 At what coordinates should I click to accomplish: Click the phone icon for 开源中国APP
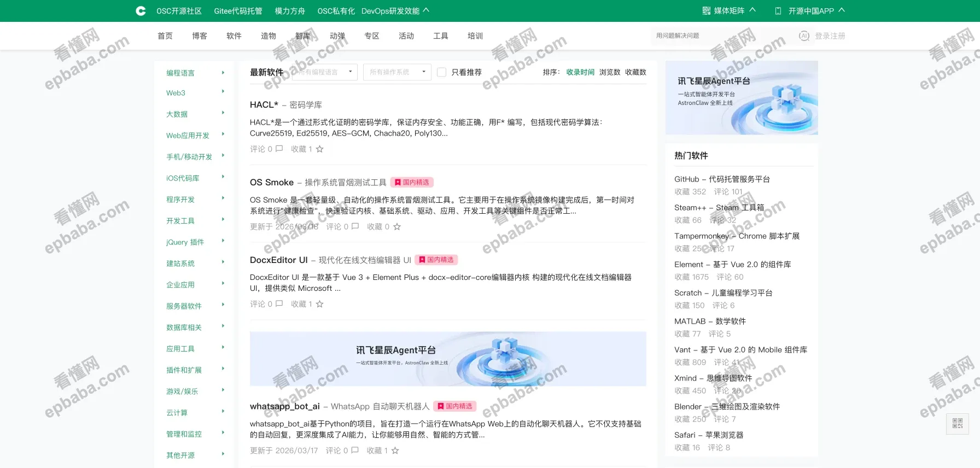(x=778, y=11)
